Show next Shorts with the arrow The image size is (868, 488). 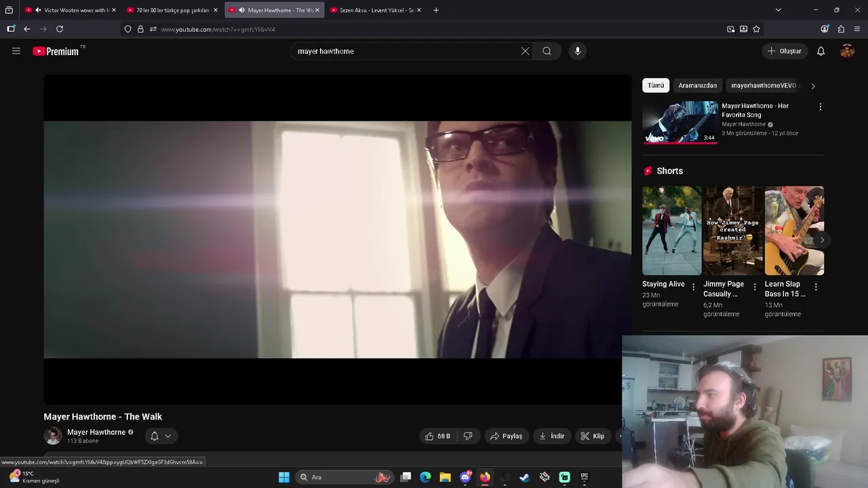[822, 240]
